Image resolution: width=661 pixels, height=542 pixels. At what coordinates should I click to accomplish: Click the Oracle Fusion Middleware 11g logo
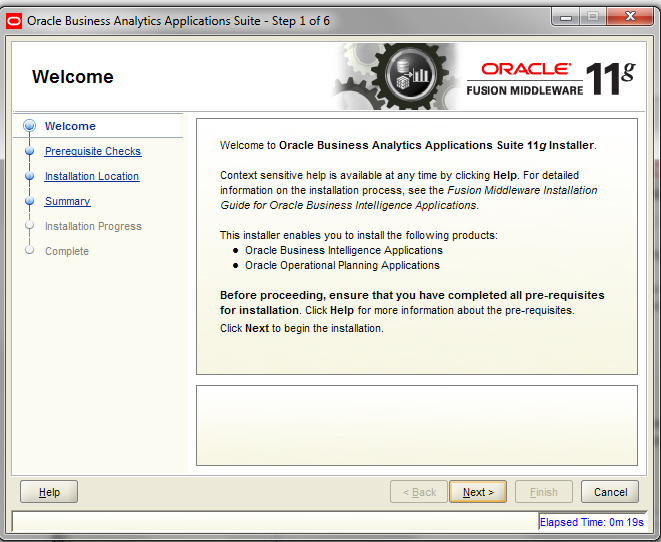[x=551, y=79]
